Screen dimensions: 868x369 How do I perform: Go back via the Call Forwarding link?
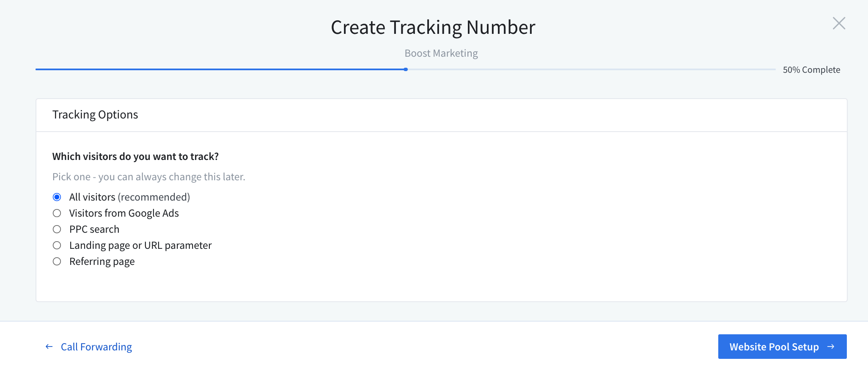pos(96,347)
